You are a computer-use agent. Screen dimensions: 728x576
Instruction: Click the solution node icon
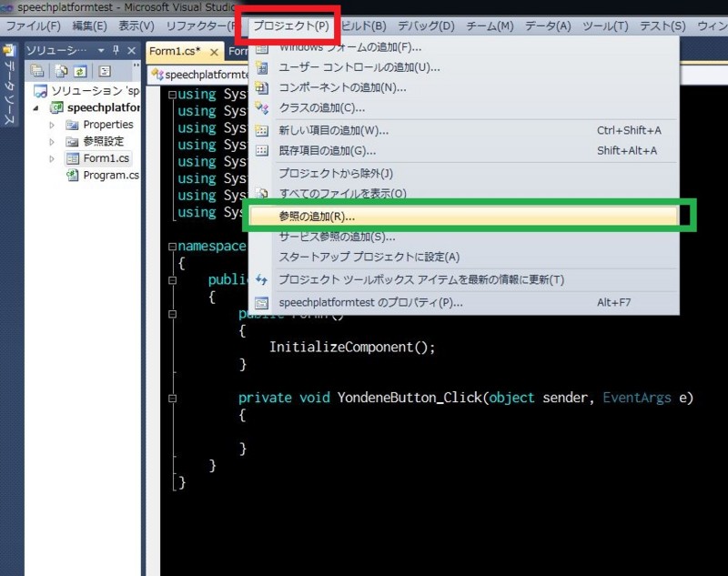(x=40, y=91)
